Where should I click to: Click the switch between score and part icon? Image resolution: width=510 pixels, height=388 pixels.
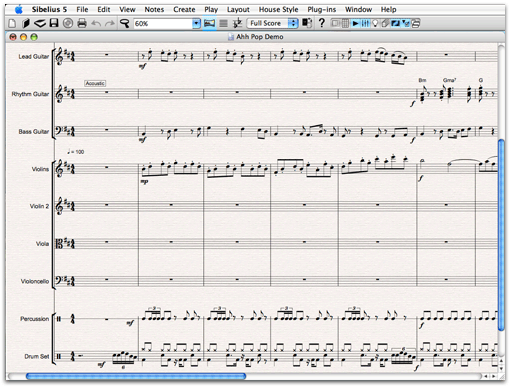307,23
